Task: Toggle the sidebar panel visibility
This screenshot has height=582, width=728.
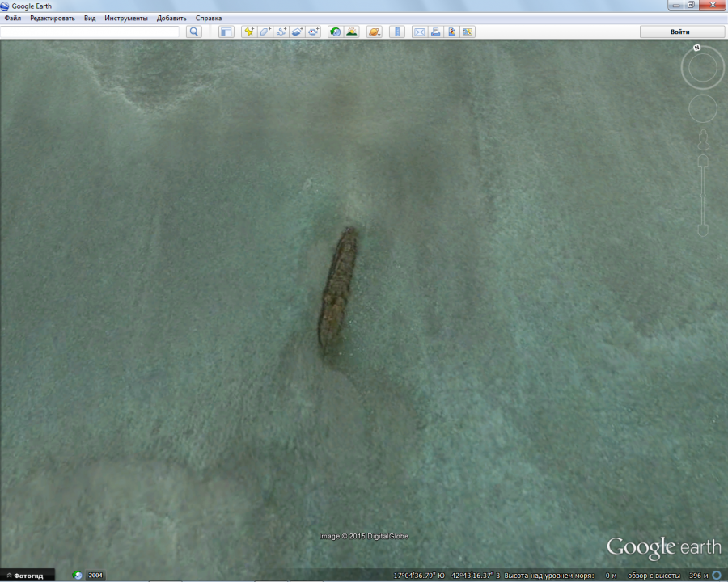Action: click(226, 32)
